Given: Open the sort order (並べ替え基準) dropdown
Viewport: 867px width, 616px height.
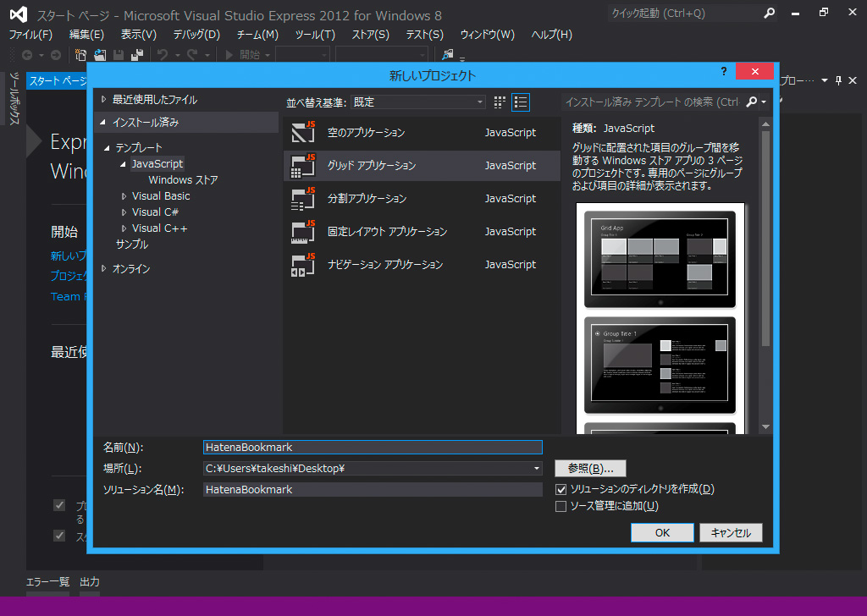Looking at the screenshot, I should coord(418,102).
